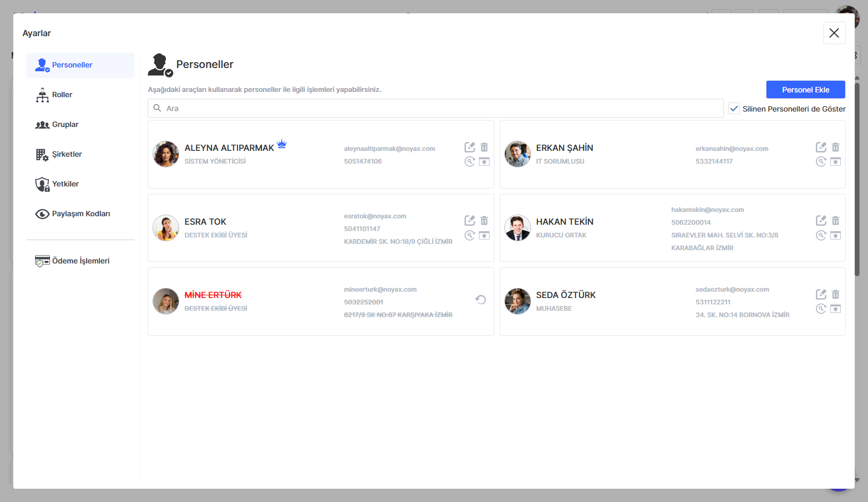Click the password reset icon for Erkan Şahin
The image size is (868, 502).
[x=821, y=161]
